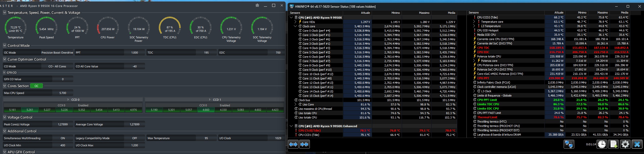Open the bug report icon in Ryzen Master
This screenshot has width=644, height=154.
(257, 5)
